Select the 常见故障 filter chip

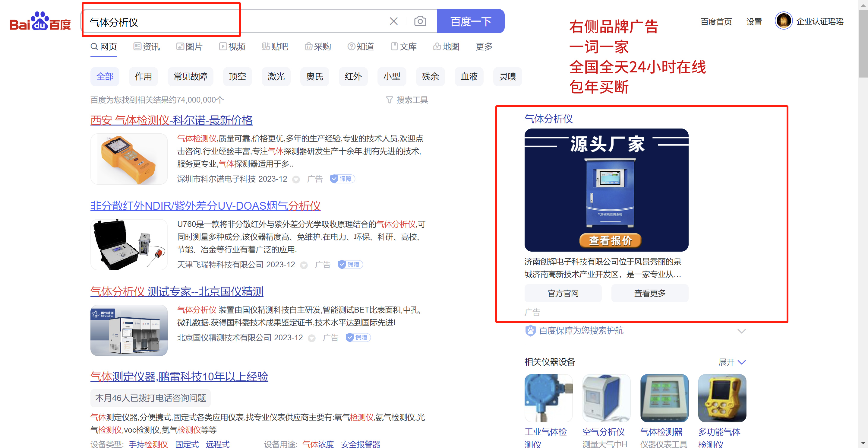190,77
